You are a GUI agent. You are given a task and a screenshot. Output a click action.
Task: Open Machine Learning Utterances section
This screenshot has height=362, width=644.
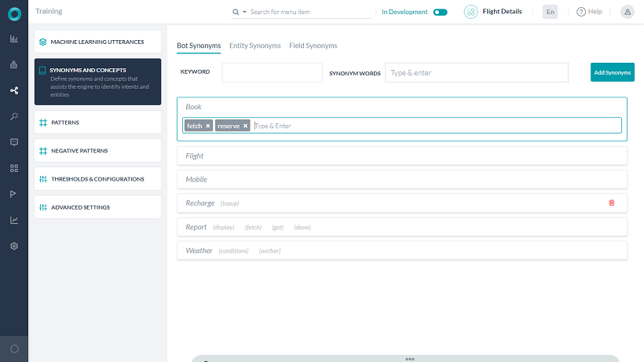[97, 42]
